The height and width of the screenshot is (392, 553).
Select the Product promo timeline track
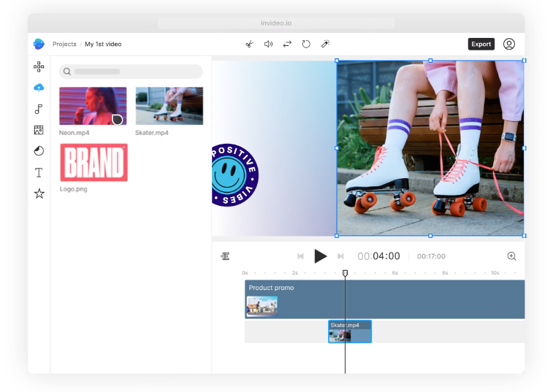click(x=385, y=299)
